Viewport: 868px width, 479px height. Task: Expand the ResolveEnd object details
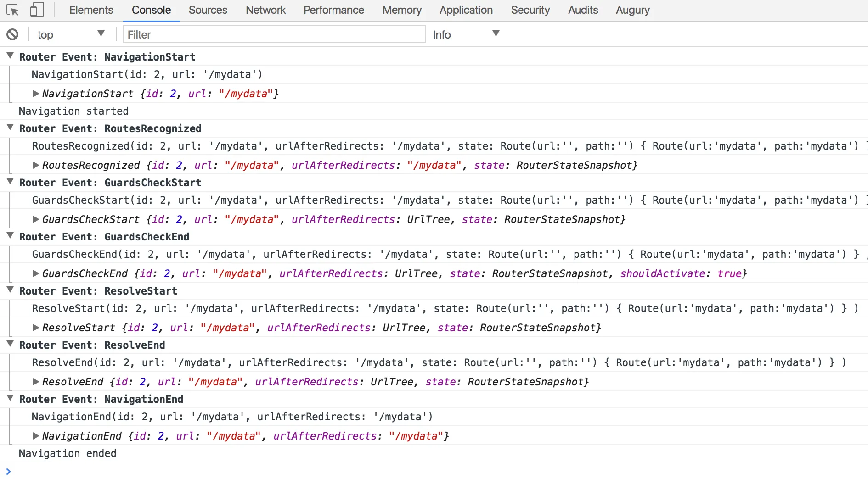click(36, 382)
